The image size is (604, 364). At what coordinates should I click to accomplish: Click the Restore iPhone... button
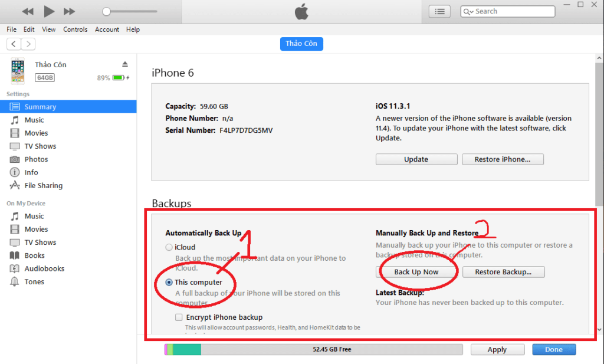(503, 159)
